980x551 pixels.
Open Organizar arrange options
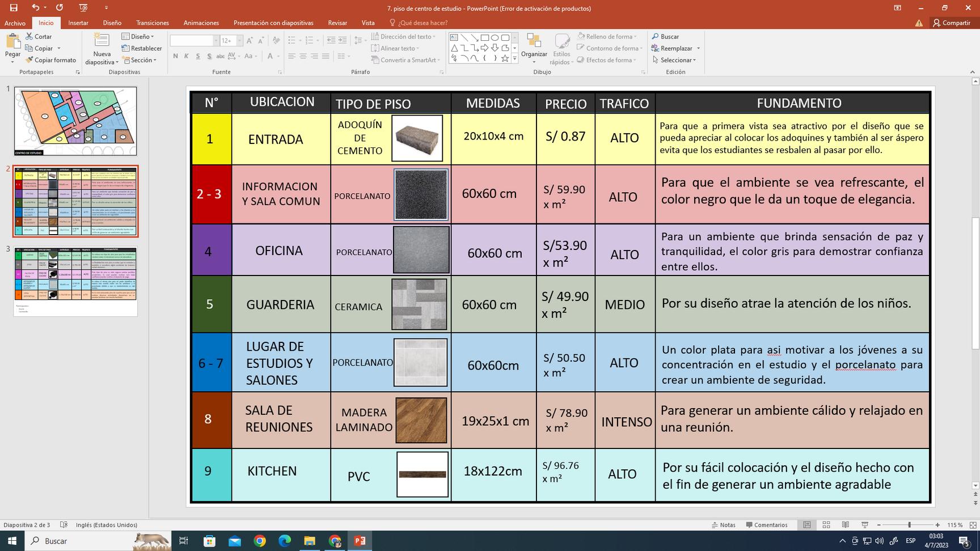click(x=534, y=49)
